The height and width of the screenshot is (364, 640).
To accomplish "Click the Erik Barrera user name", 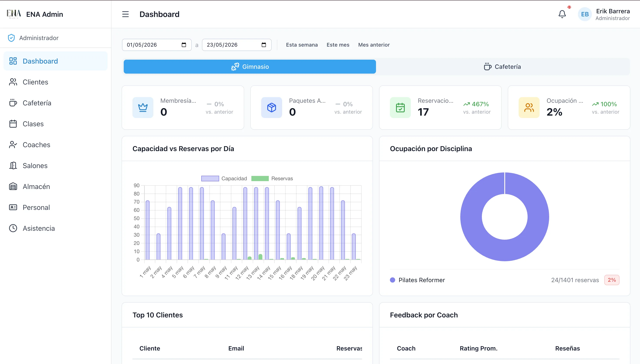I will 613,11.
